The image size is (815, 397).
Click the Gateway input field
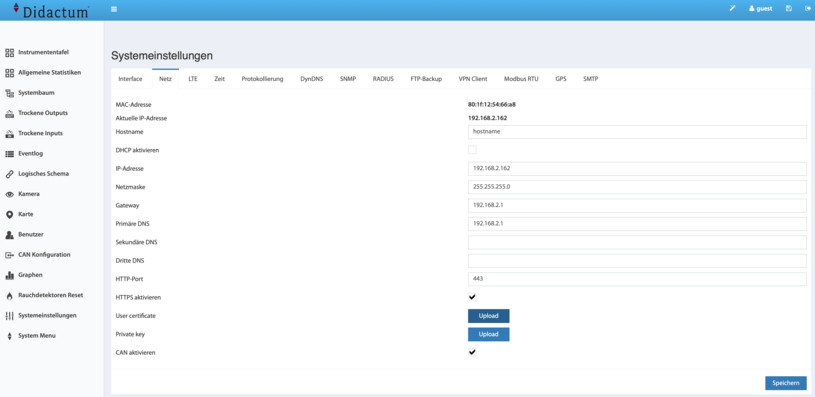coord(637,205)
